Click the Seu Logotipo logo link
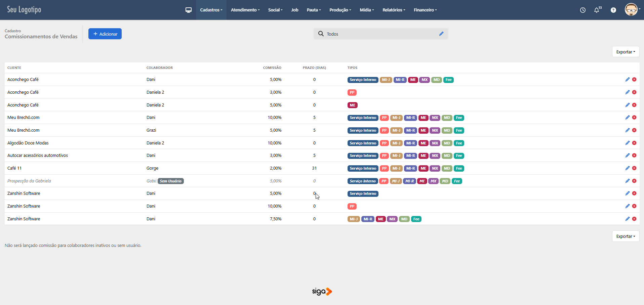Viewport: 644px width, 305px height. tap(24, 10)
